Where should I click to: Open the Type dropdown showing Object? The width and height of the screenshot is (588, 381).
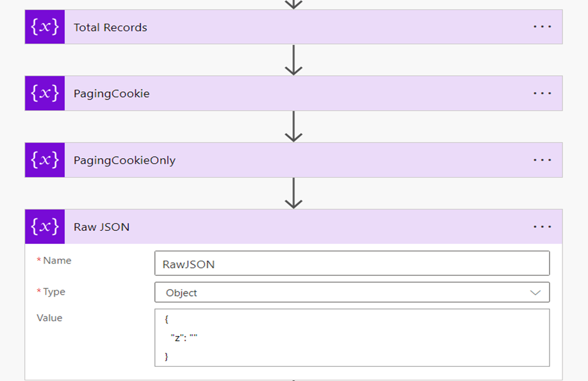(x=344, y=292)
